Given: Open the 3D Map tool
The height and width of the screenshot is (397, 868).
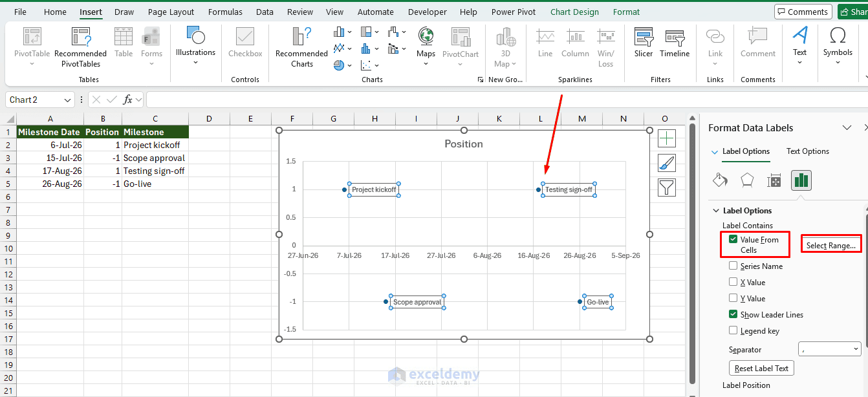Looking at the screenshot, I should click(x=505, y=47).
